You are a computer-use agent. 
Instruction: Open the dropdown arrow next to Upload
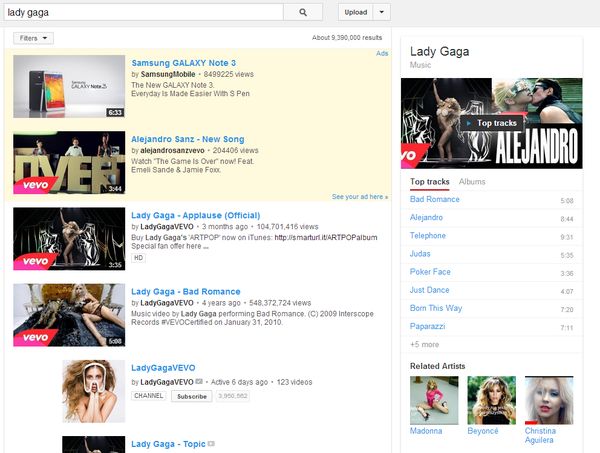tap(382, 12)
